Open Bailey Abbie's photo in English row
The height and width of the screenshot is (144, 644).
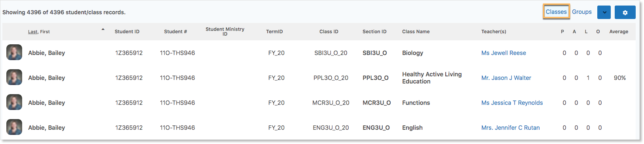point(14,127)
